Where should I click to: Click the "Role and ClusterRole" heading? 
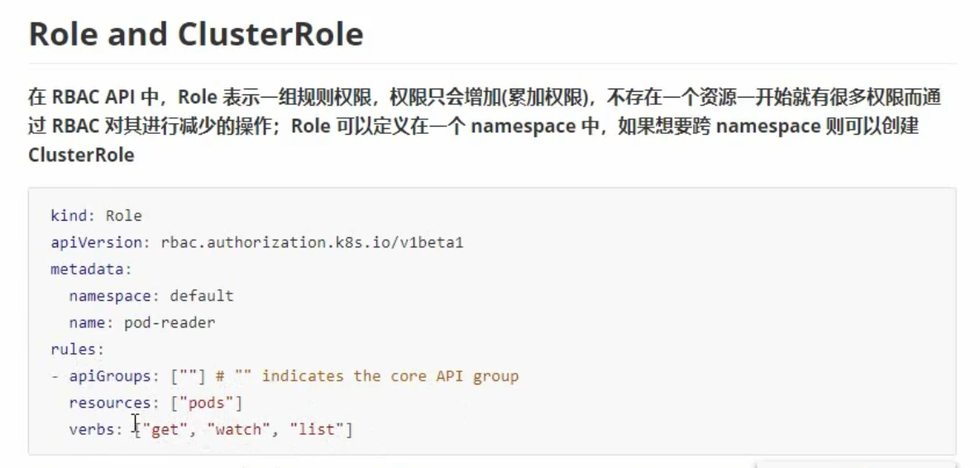click(x=196, y=34)
